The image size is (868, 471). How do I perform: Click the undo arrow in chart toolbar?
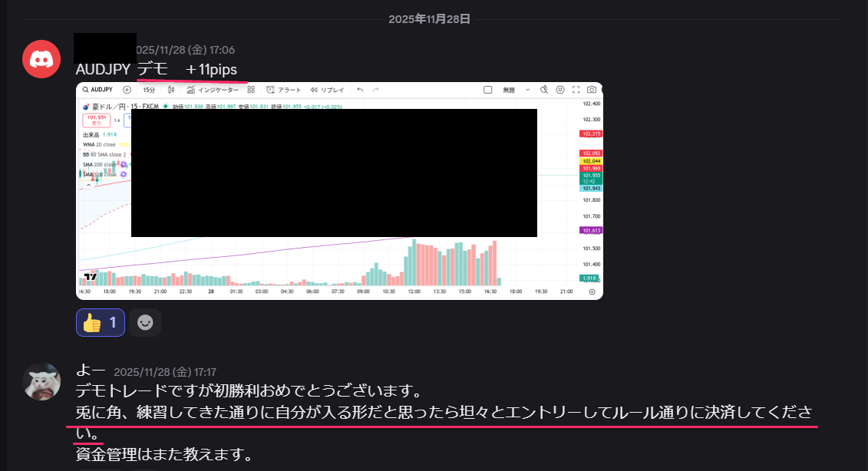[360, 90]
